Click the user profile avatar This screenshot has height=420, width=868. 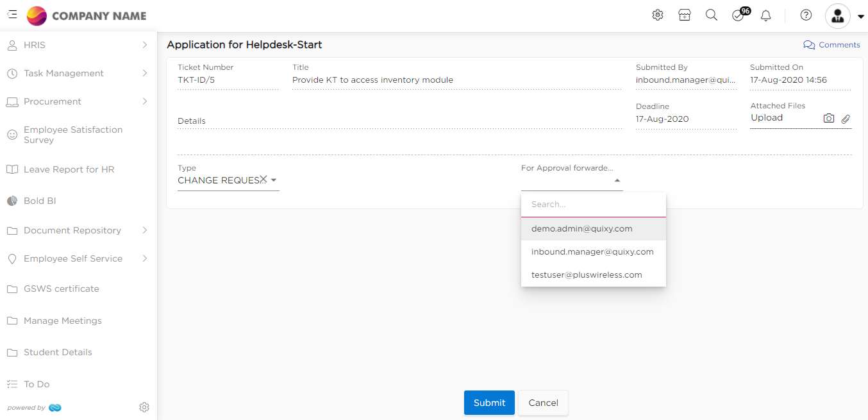837,16
